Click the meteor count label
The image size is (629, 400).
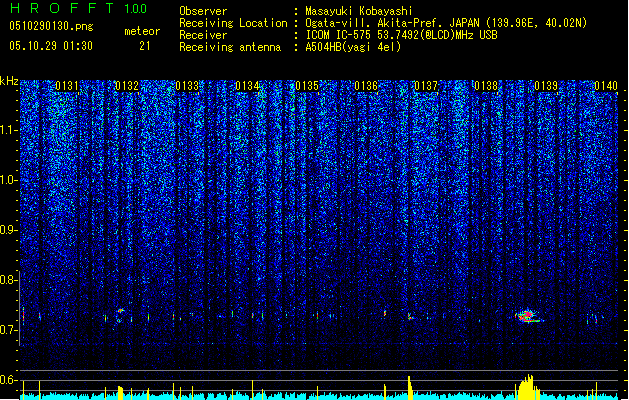[x=142, y=31]
